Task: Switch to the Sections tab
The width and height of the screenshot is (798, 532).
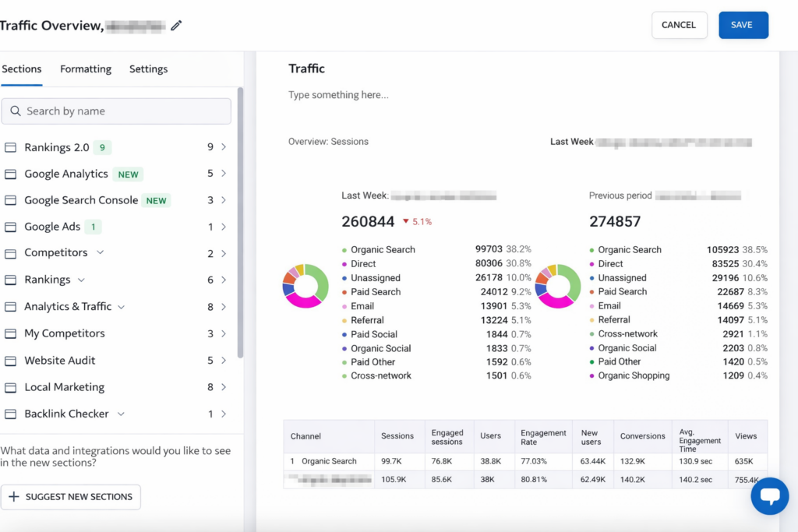Action: [21, 69]
